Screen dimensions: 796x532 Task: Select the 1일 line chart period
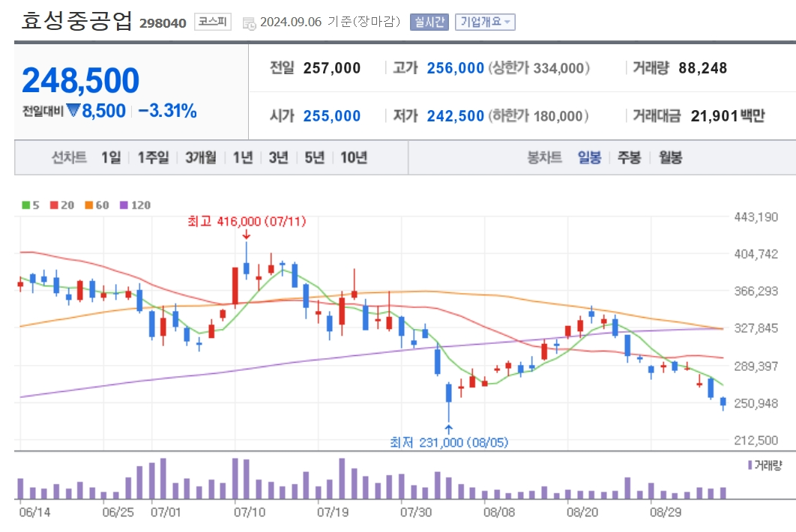pyautogui.click(x=111, y=157)
